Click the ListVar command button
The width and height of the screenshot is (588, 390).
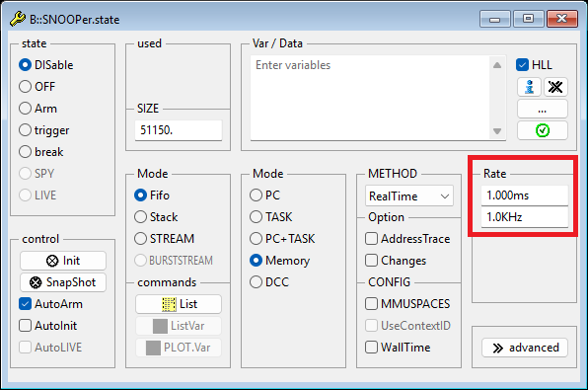[179, 326]
